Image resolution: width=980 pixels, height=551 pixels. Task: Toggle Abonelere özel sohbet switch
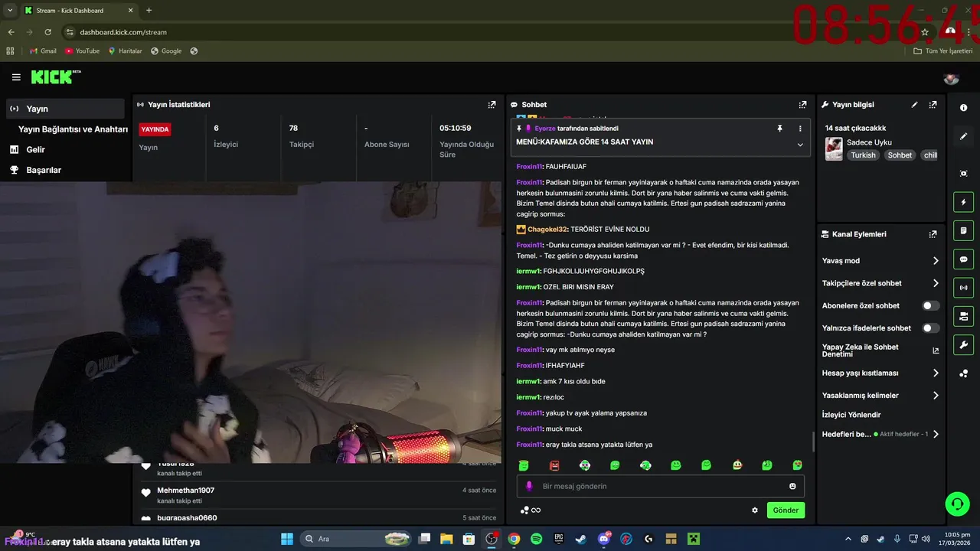click(930, 305)
